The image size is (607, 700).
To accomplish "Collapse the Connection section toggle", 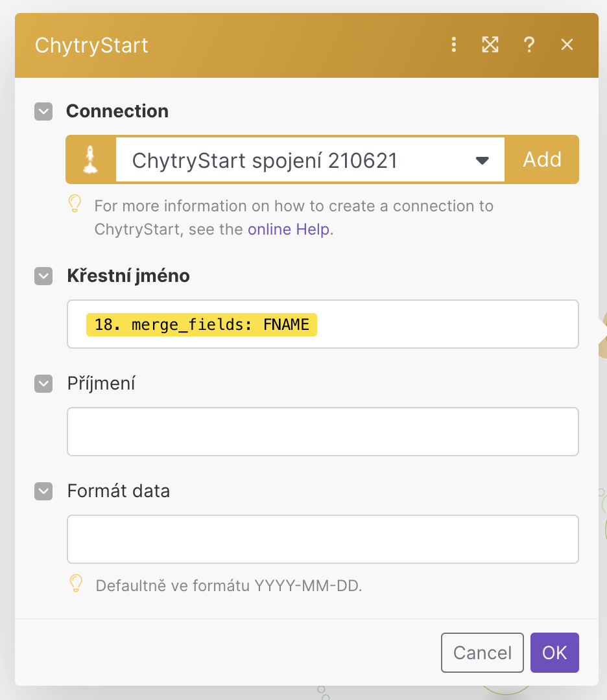I will [x=43, y=111].
